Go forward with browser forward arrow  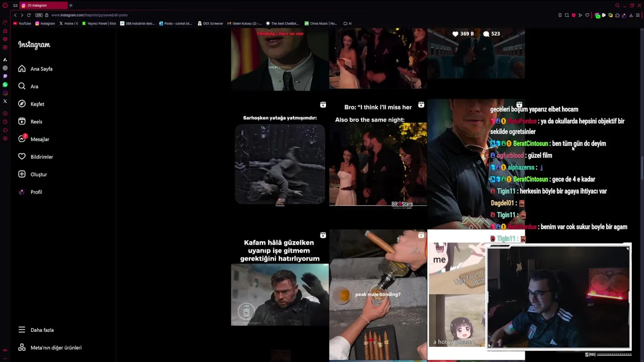click(22, 15)
